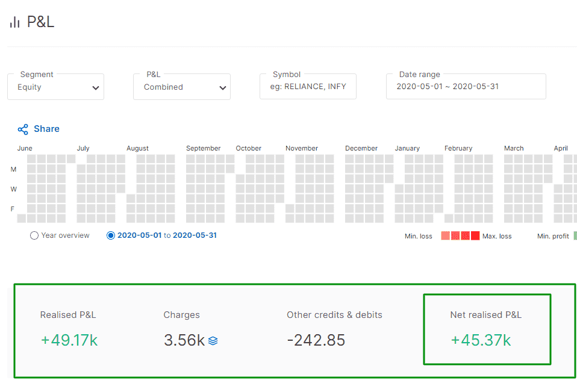Click the Share link text

click(x=47, y=129)
